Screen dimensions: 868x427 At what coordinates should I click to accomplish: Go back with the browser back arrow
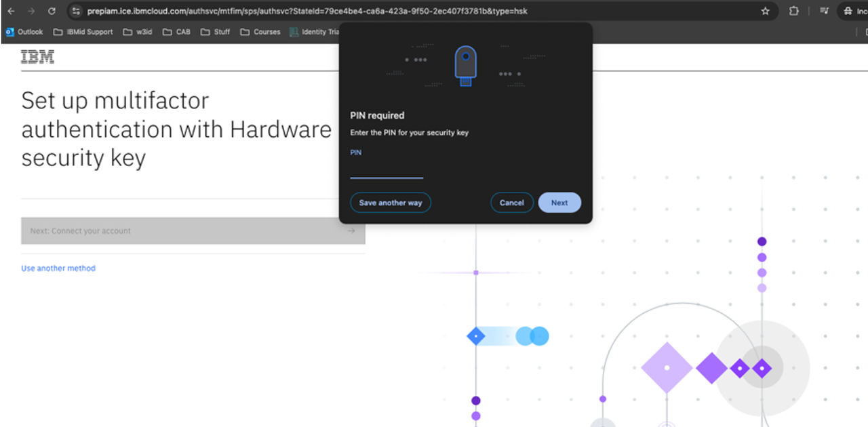(11, 11)
